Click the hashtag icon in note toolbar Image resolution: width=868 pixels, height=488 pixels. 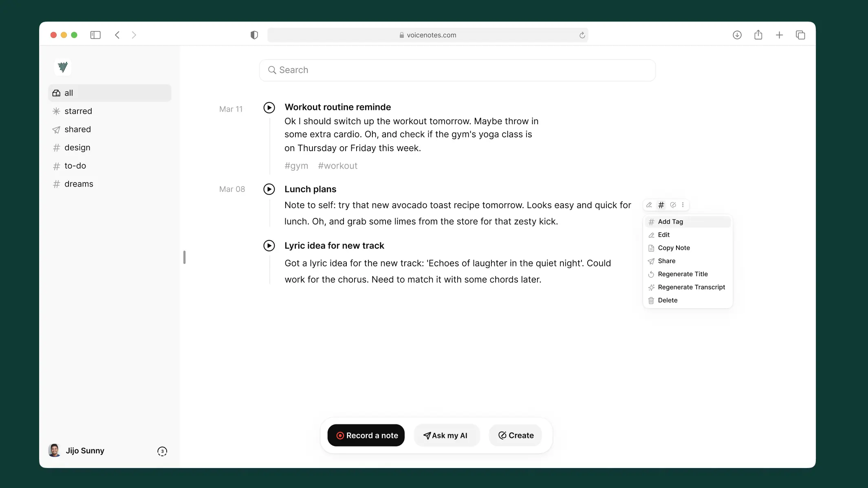[661, 205]
